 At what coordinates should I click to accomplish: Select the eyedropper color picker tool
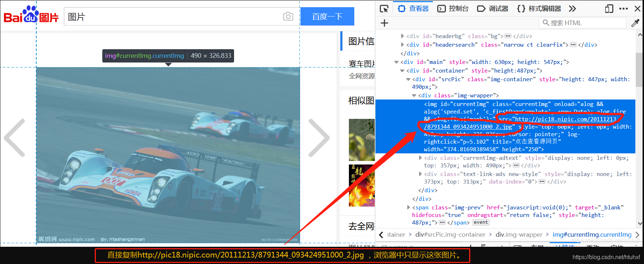coord(635,23)
